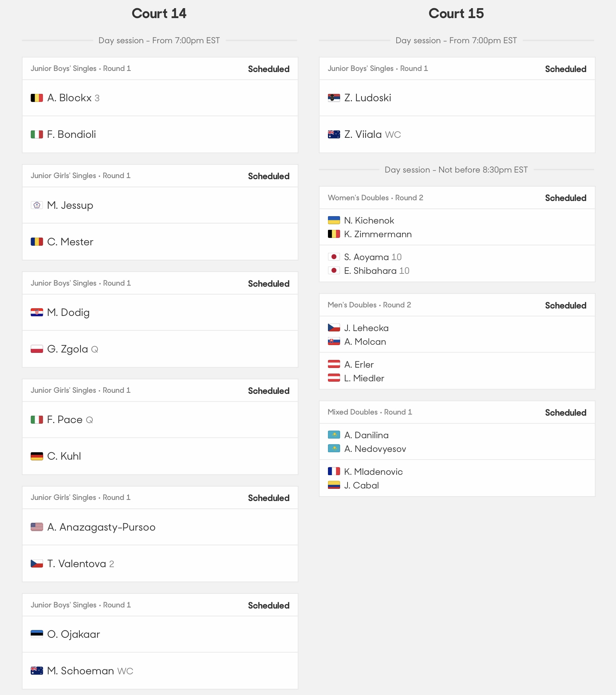616x695 pixels.
Task: Click the Court 15 heading
Action: [x=456, y=14]
